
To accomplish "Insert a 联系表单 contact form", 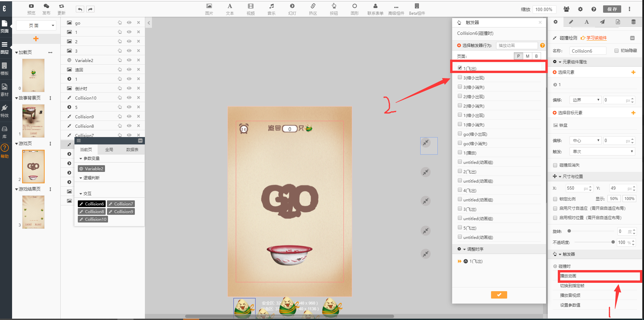I will (x=375, y=9).
